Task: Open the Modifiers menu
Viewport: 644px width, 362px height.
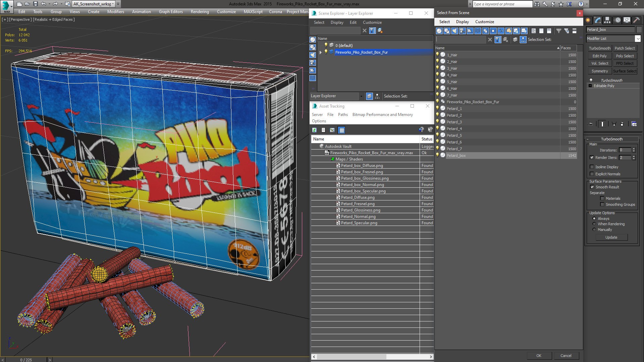Action: (115, 12)
